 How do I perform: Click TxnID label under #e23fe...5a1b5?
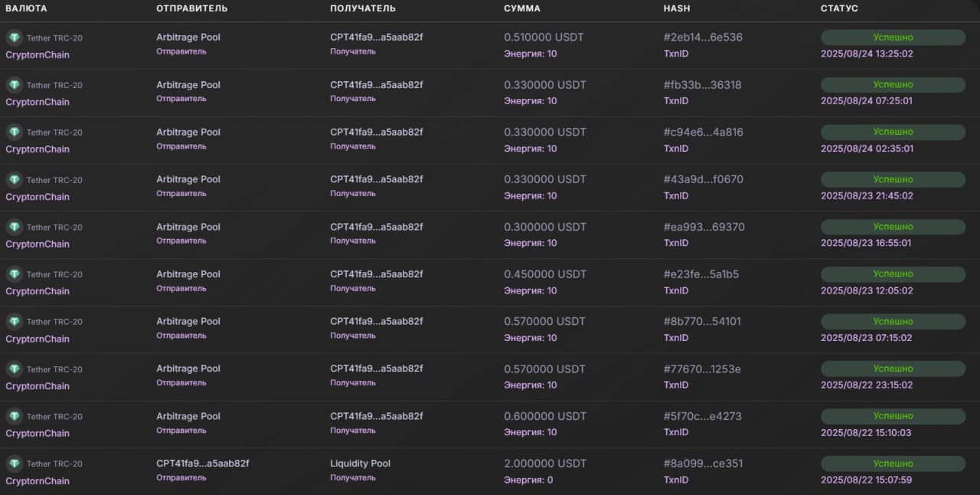tap(676, 290)
